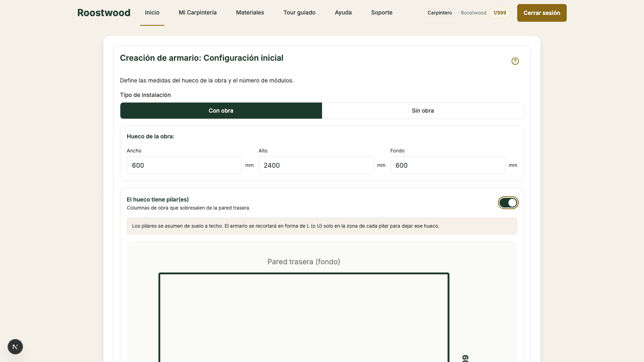Open the help question mark icon
The height and width of the screenshot is (362, 644).
tap(515, 61)
